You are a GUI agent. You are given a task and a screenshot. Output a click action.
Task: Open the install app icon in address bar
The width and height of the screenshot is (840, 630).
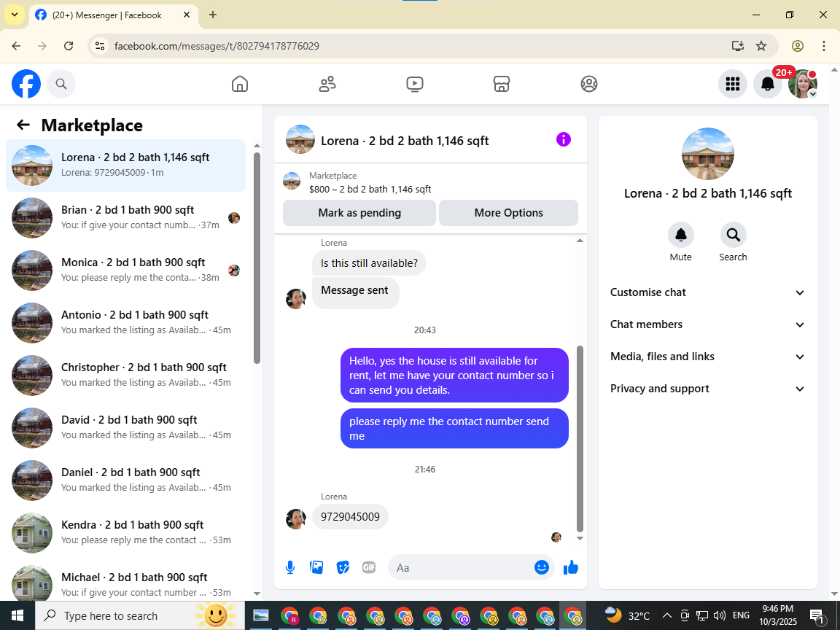pos(738,46)
